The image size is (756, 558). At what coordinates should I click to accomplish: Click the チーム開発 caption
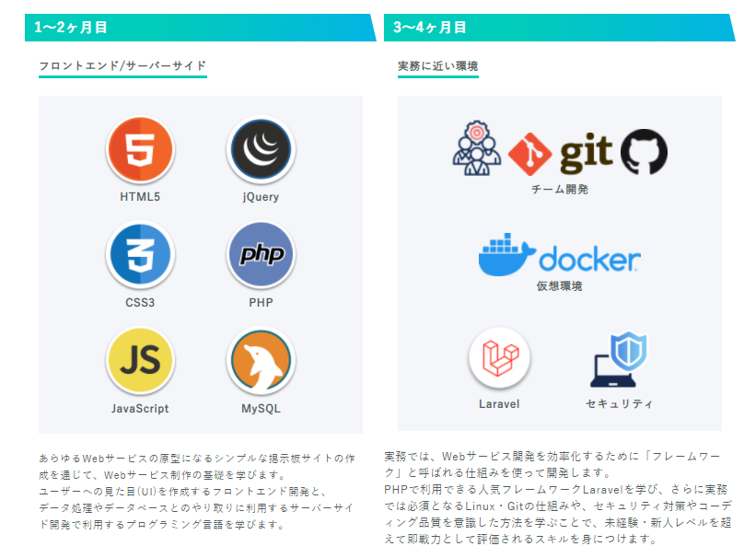[x=560, y=189]
